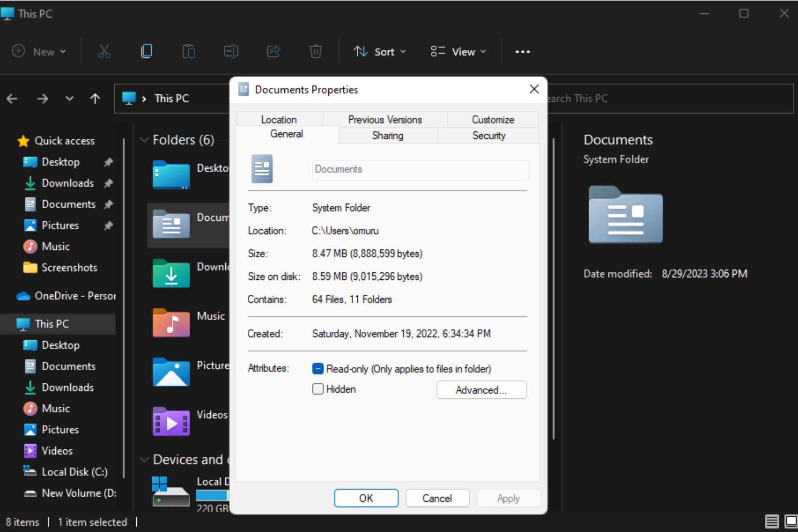Select the Cut icon on the toolbar
This screenshot has height=532, width=798.
(x=104, y=51)
